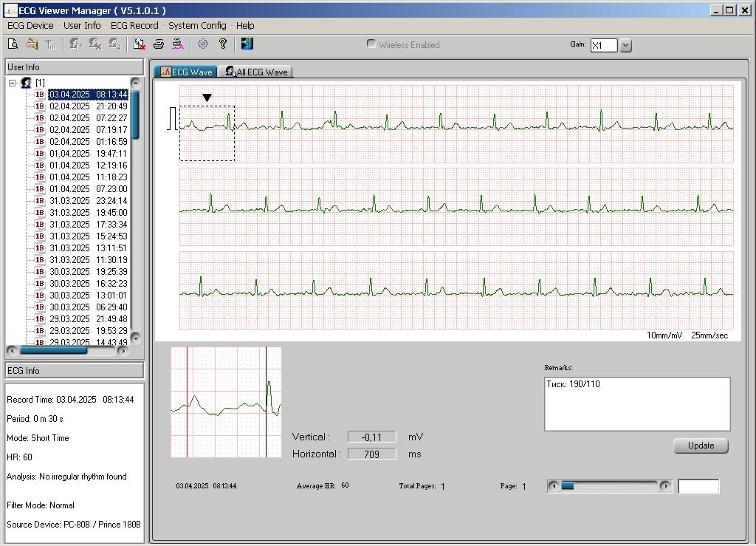Select record 31.03.2025 15:24:53
Viewport: 756px width, 546px height.
coord(89,236)
